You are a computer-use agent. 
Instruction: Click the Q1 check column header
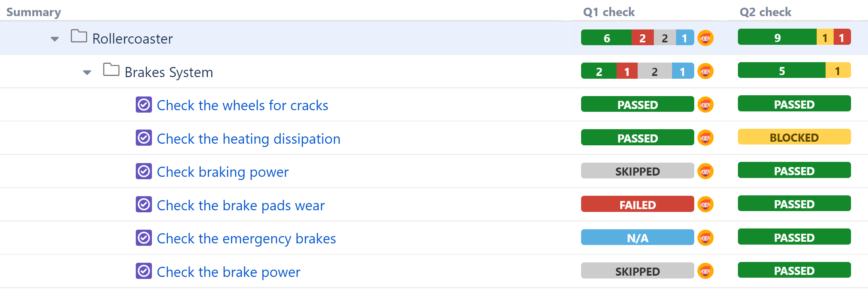click(609, 12)
